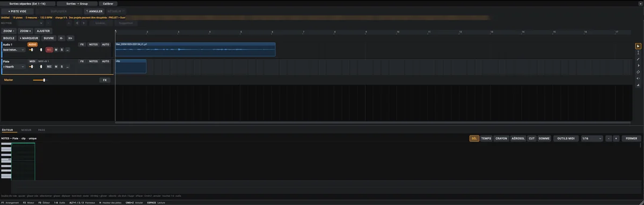Open OUTILS MIDI menu
Viewport: 644px width, 205px height.
(566, 138)
